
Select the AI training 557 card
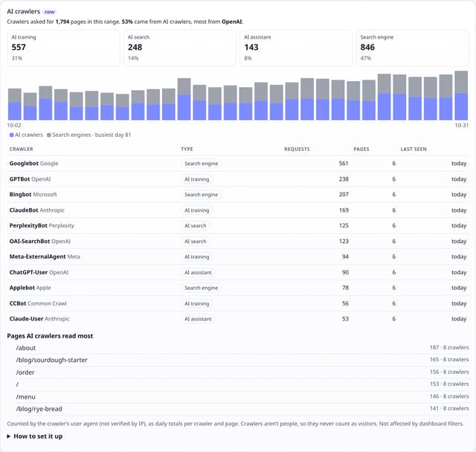pos(63,48)
